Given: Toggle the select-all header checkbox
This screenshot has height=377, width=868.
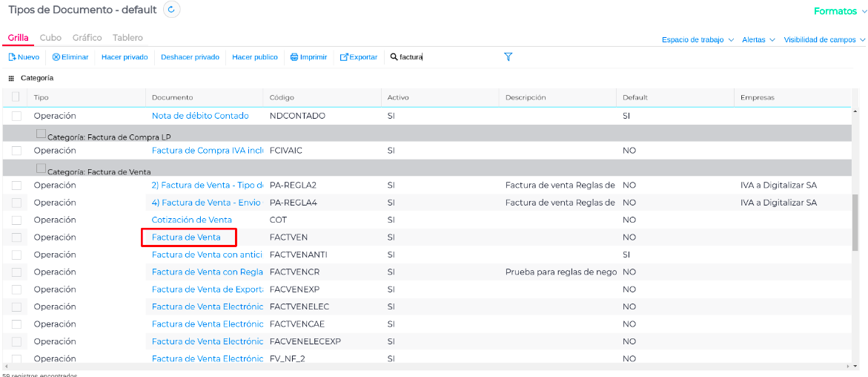Looking at the screenshot, I should pos(16,97).
